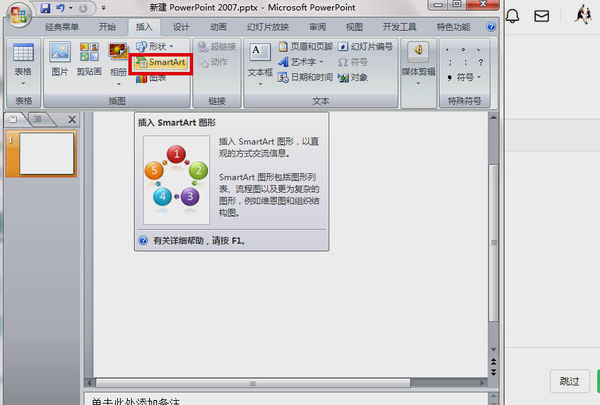Select slide 1 thumbnail
Viewport: 600px width, 405px height.
(46, 154)
